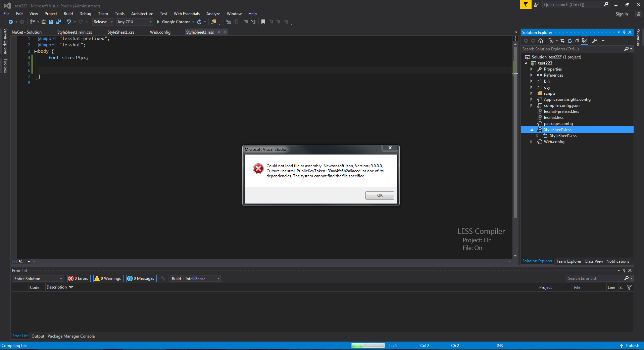This screenshot has height=350, width=644.
Task: Toggle the 0 Errors filter in Error List
Action: click(78, 278)
